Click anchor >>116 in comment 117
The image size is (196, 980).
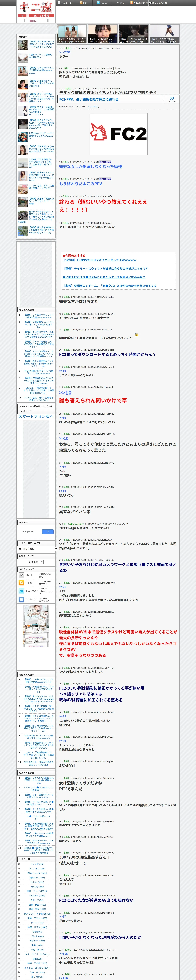[x=63, y=953]
